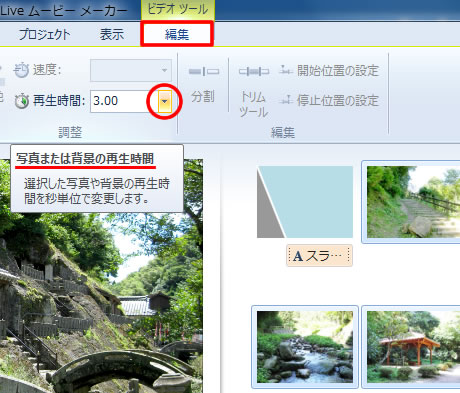460x393 pixels.
Task: Click the 再生時間 stopwatch icon
Action: [22, 101]
